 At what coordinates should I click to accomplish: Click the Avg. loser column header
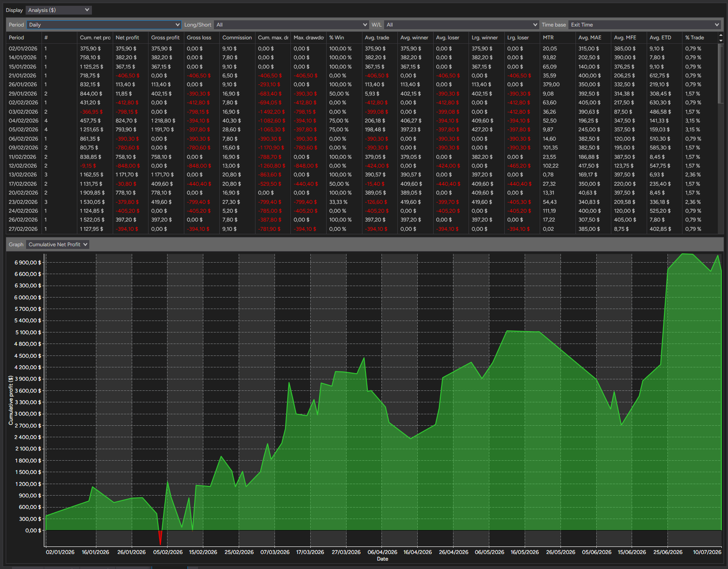(x=451, y=38)
